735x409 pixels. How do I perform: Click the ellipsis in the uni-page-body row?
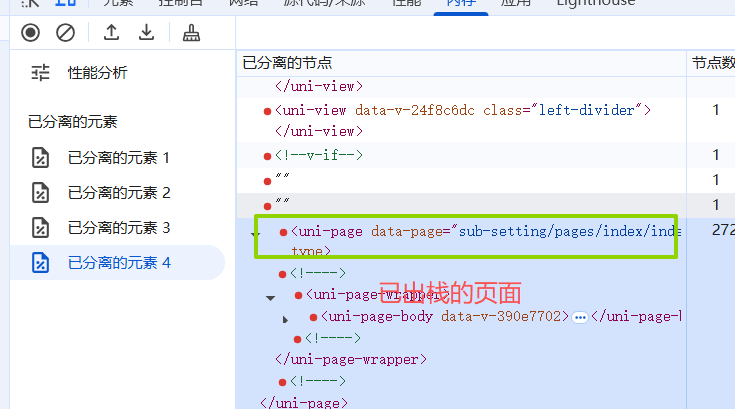[x=579, y=317]
